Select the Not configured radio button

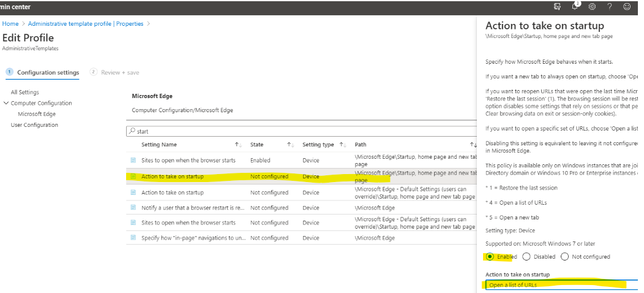564,256
